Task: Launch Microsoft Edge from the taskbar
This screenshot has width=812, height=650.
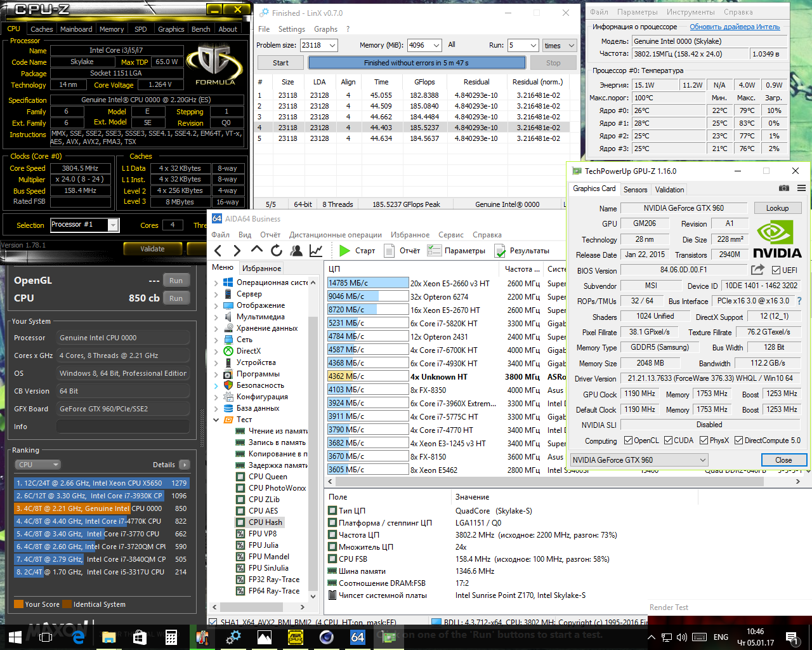Action: tap(78, 637)
